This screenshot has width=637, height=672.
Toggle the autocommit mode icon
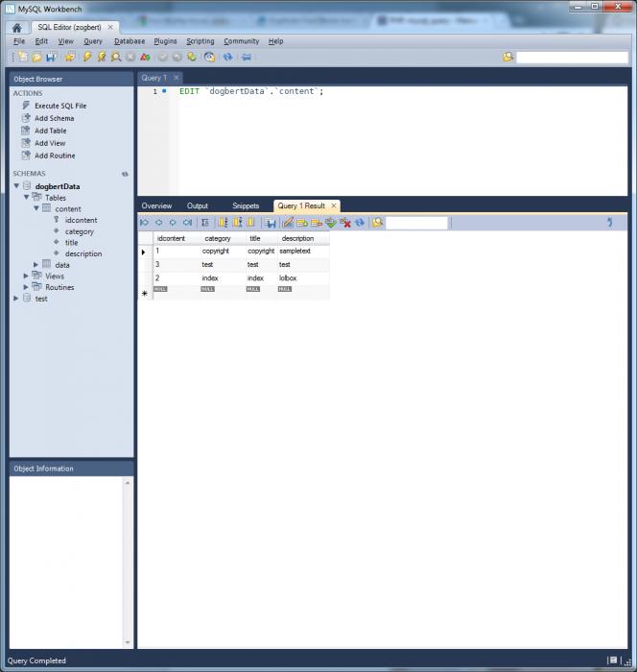(192, 57)
